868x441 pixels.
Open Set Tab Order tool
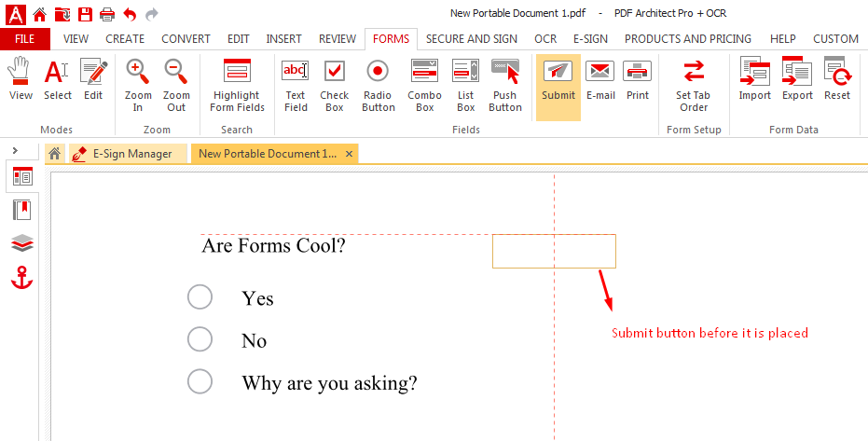click(694, 86)
